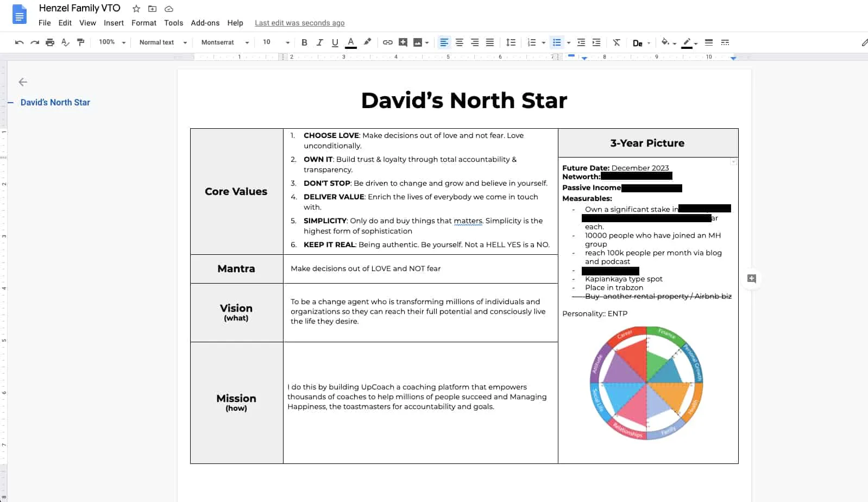The height and width of the screenshot is (502, 868).
Task: Open the File menu
Action: (x=45, y=23)
